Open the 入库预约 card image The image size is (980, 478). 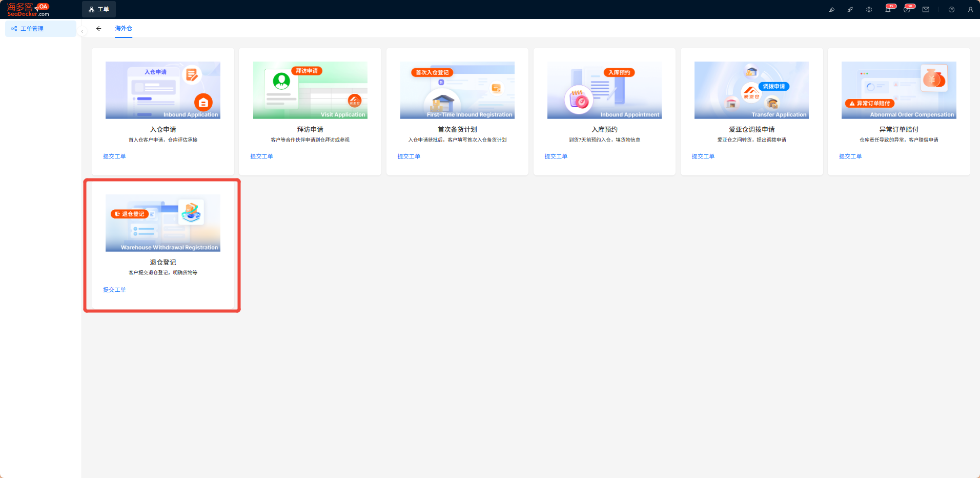pos(604,90)
